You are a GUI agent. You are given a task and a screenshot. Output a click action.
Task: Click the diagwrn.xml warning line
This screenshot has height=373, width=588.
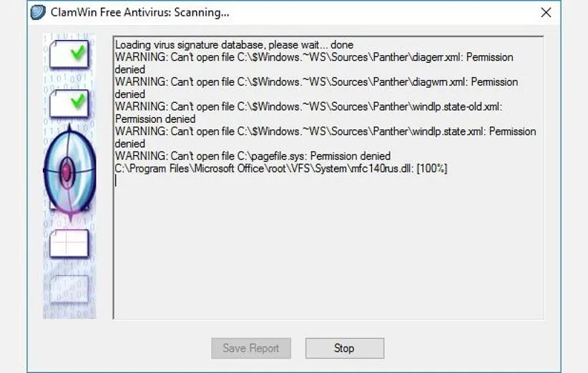click(316, 82)
